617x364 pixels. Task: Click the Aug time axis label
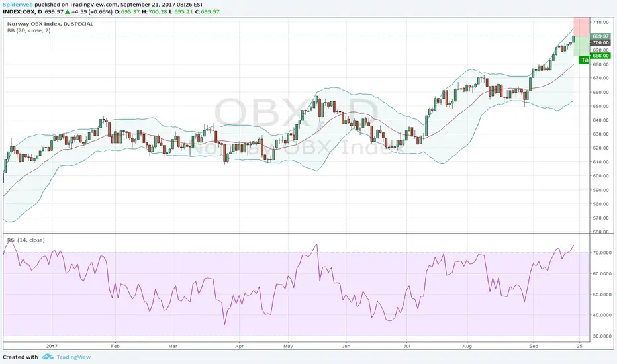tap(467, 346)
